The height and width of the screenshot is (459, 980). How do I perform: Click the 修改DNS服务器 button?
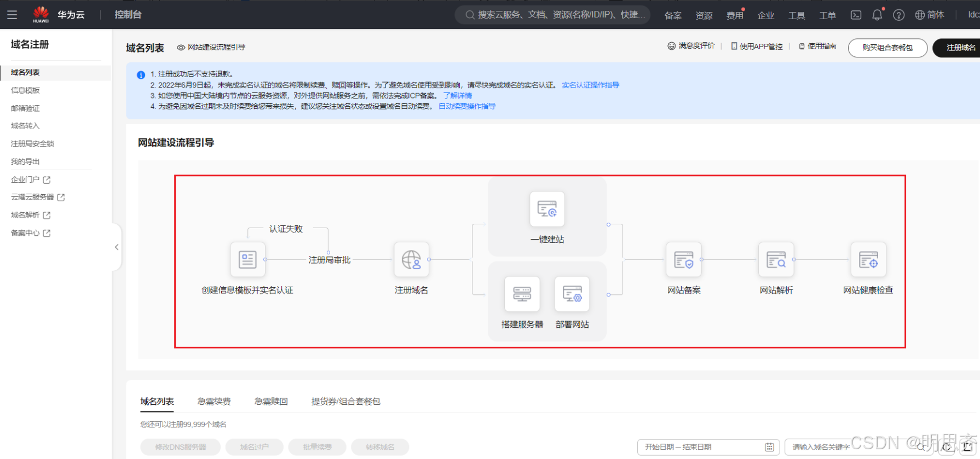click(x=180, y=447)
